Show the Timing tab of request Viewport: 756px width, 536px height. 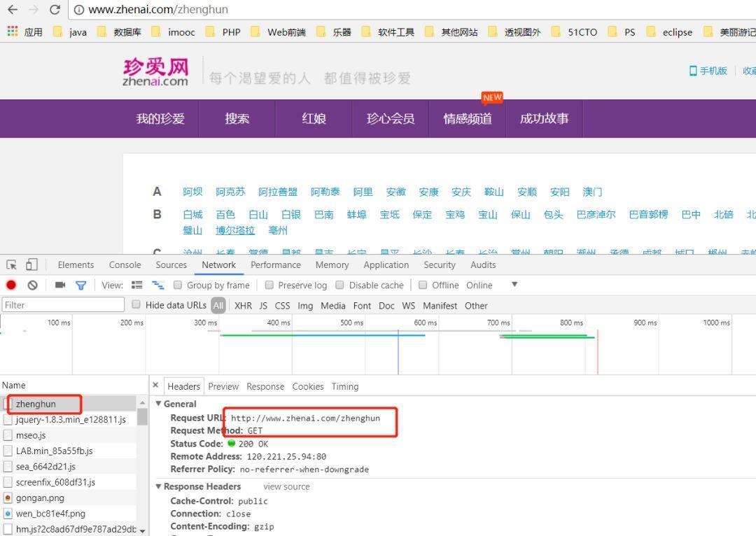(344, 386)
